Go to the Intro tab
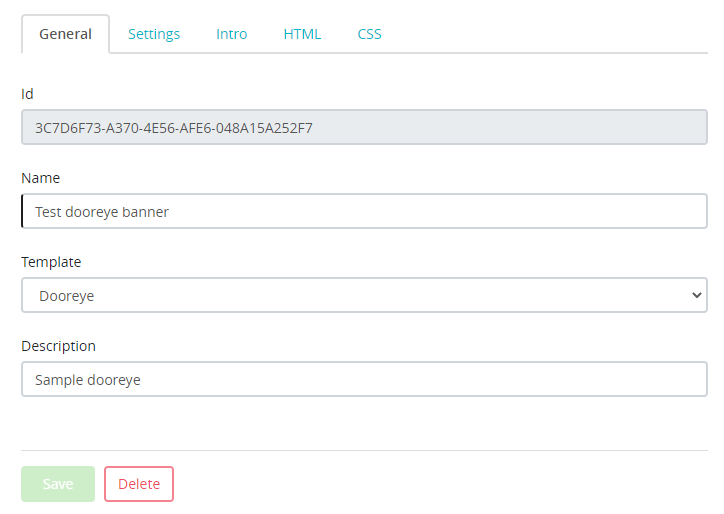The width and height of the screenshot is (724, 514). [x=231, y=34]
